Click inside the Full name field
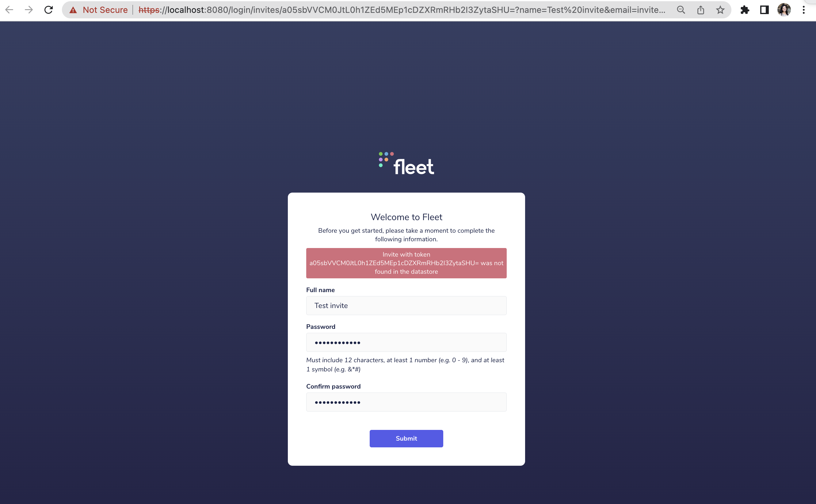 (406, 305)
